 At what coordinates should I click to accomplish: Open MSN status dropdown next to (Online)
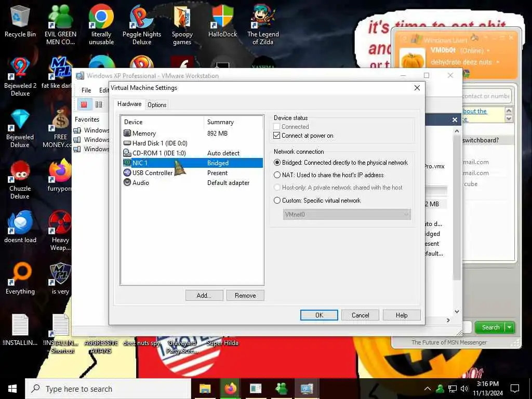click(488, 50)
